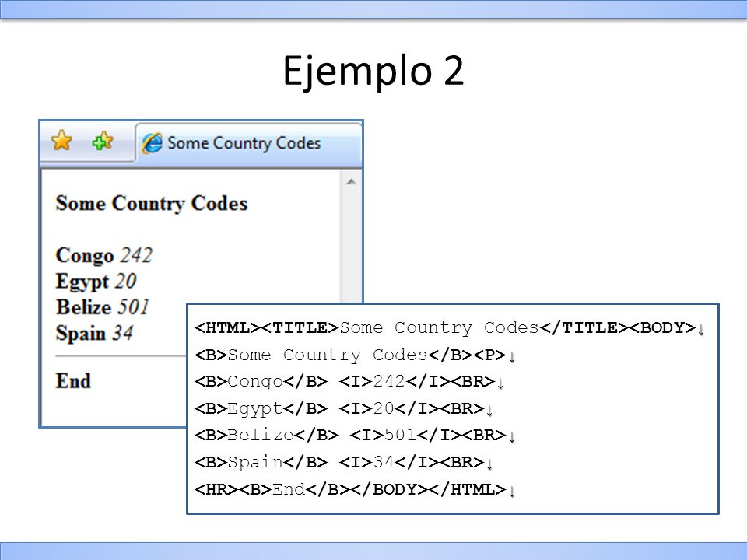Click the browser scrollbar up arrow
Viewport: 747px width, 560px height.
351,181
